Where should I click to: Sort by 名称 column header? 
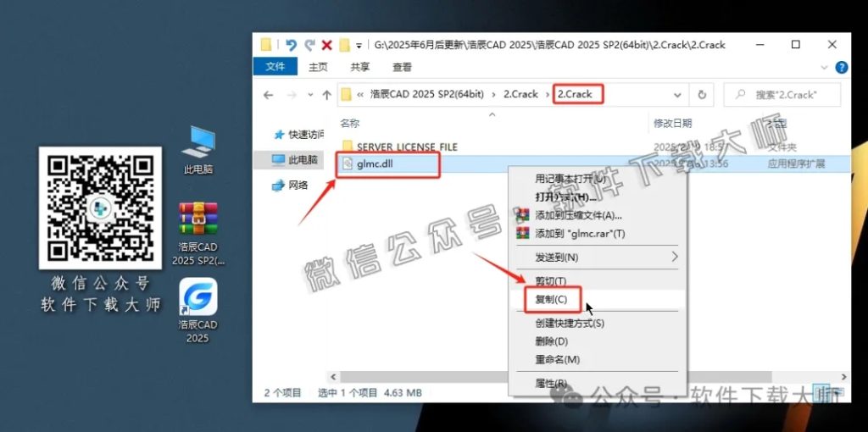coord(349,124)
